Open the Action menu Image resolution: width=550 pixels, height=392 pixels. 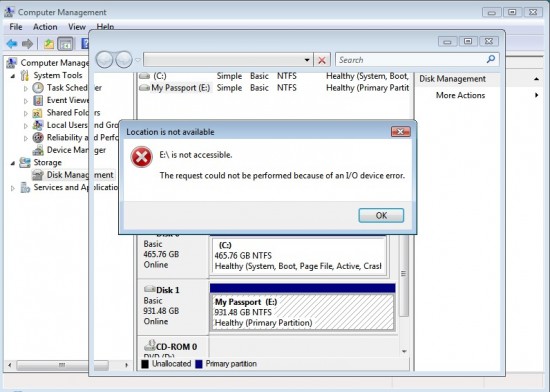click(45, 27)
